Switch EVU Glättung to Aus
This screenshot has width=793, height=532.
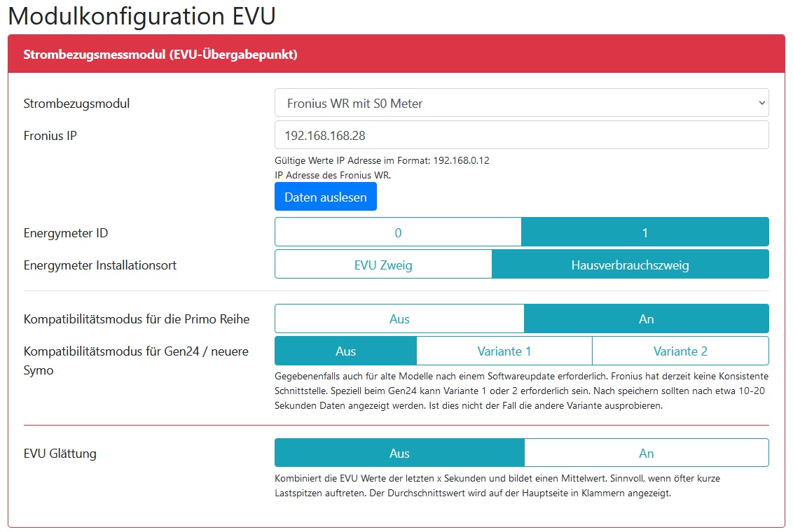click(399, 453)
